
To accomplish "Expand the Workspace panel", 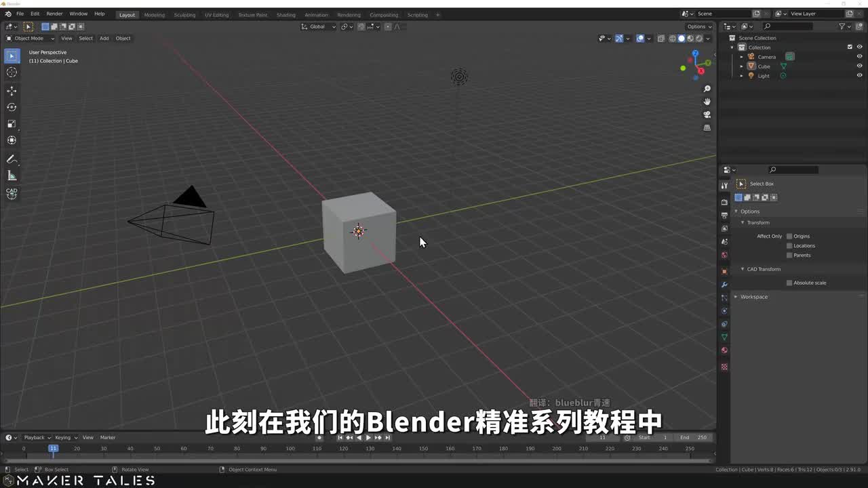I will 736,297.
